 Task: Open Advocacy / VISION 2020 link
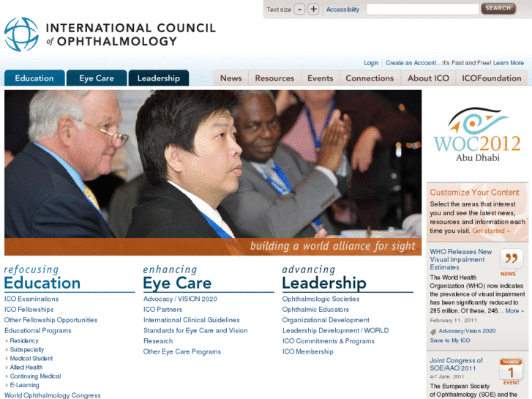pyautogui.click(x=180, y=299)
